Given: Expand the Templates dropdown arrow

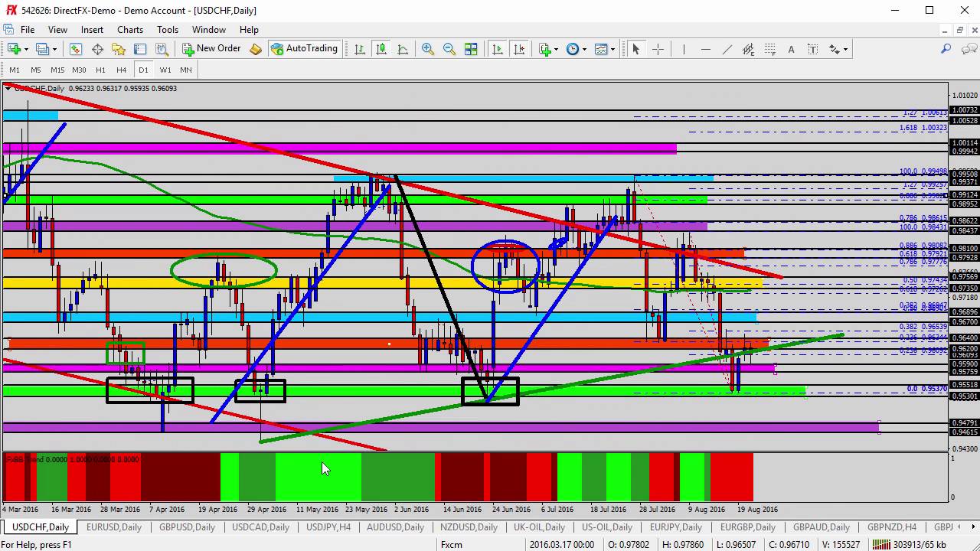Looking at the screenshot, I should point(612,49).
